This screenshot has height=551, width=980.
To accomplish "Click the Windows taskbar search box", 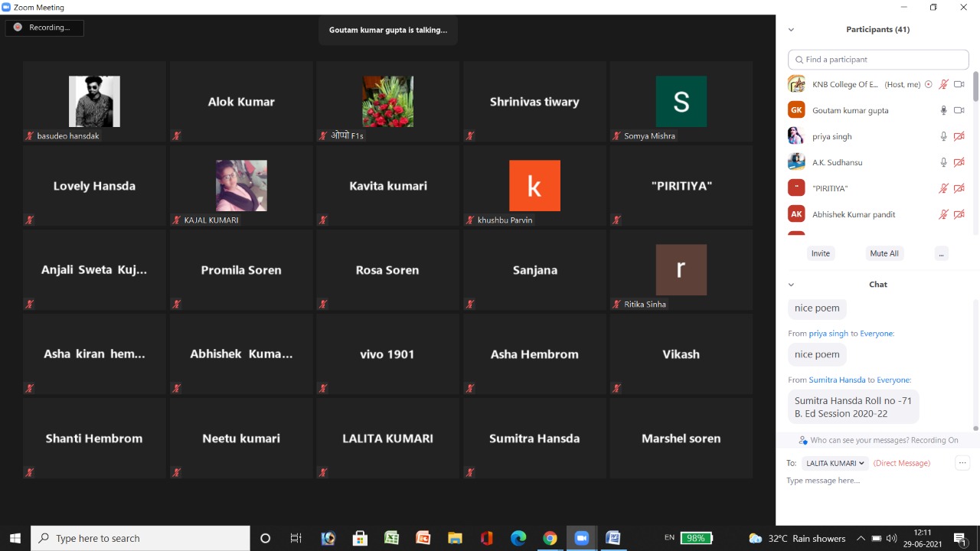I will [x=140, y=538].
